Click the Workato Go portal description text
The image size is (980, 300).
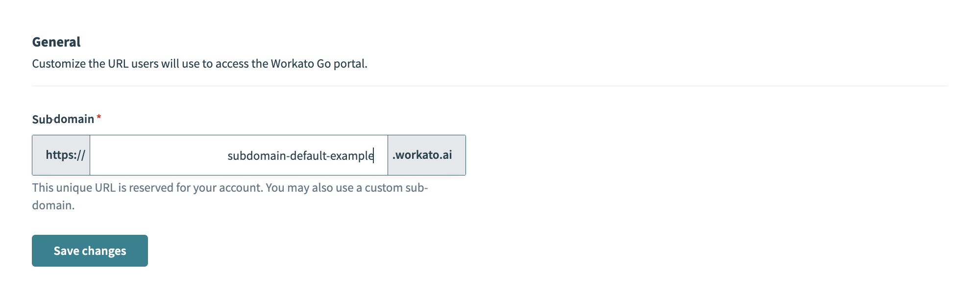tap(200, 63)
